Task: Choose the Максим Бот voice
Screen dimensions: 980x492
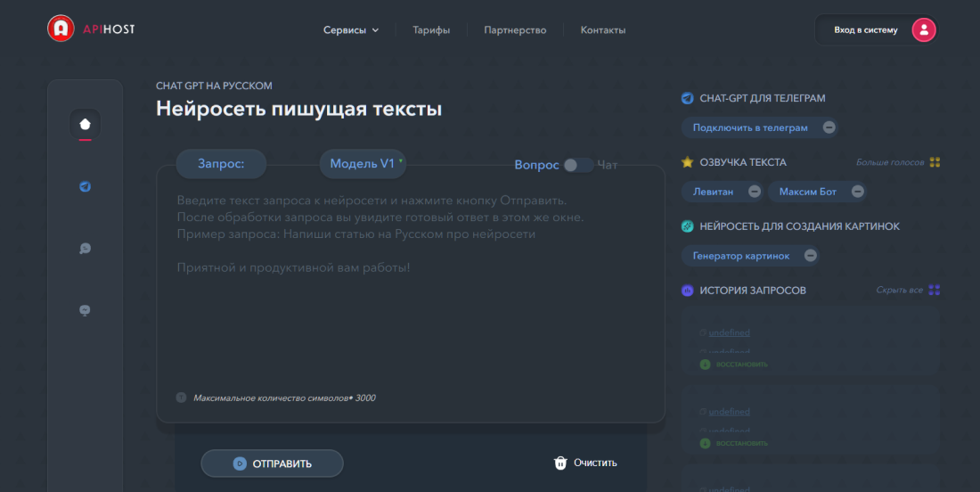Action: pos(807,192)
